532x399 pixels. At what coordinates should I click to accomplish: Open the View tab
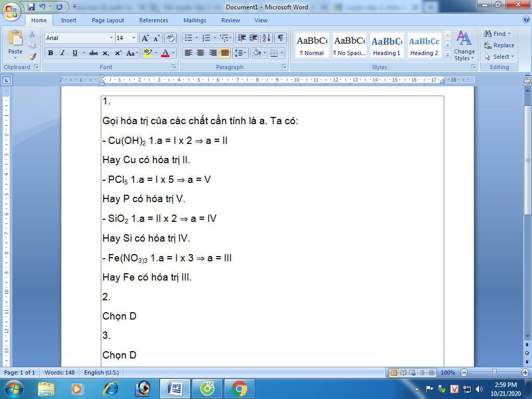coord(261,20)
